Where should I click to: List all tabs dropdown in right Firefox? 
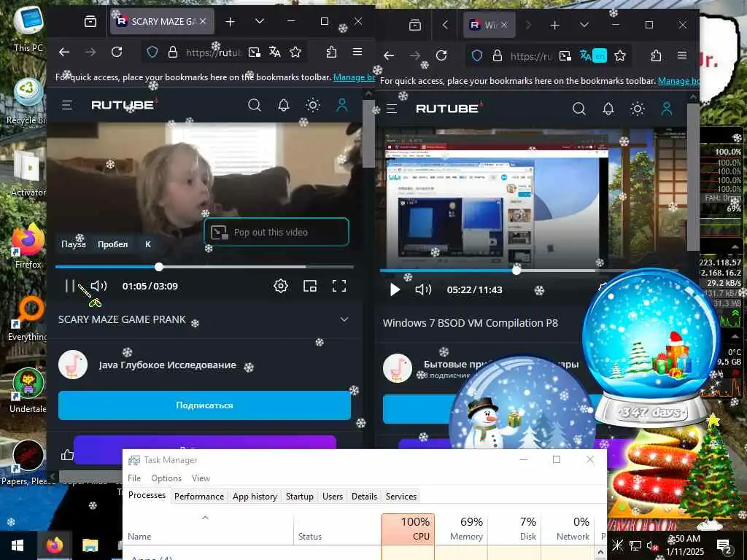pos(584,26)
